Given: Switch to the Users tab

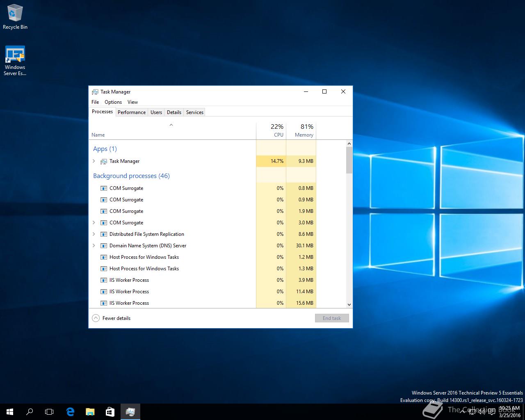Looking at the screenshot, I should tap(156, 112).
